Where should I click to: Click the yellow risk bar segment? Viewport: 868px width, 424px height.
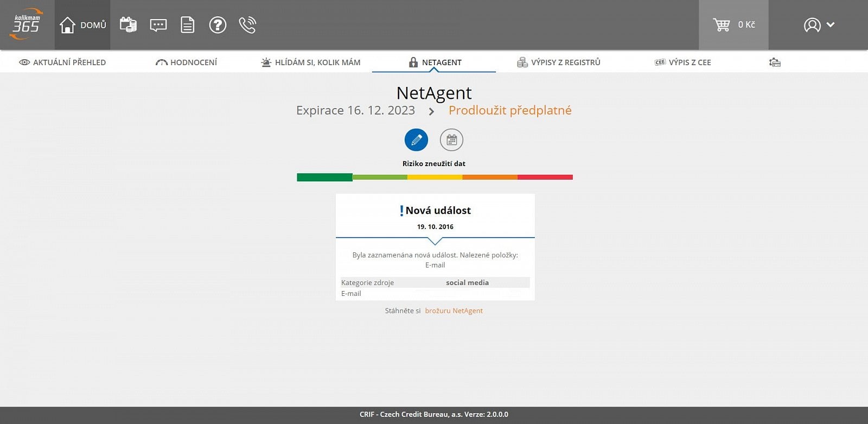435,177
